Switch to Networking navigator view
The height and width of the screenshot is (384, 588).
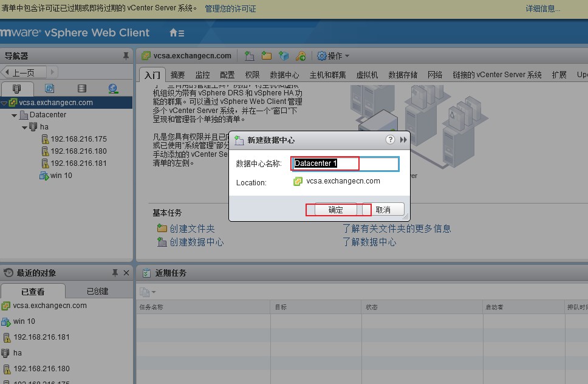point(113,89)
